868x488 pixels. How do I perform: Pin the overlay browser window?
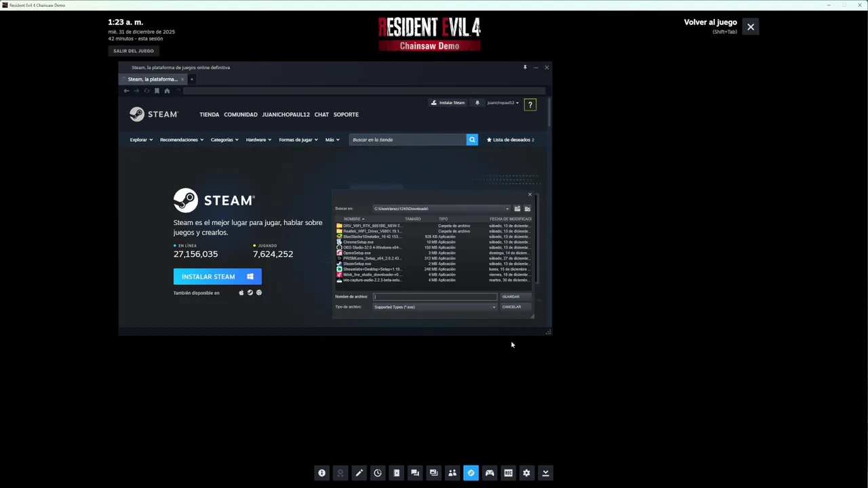525,67
